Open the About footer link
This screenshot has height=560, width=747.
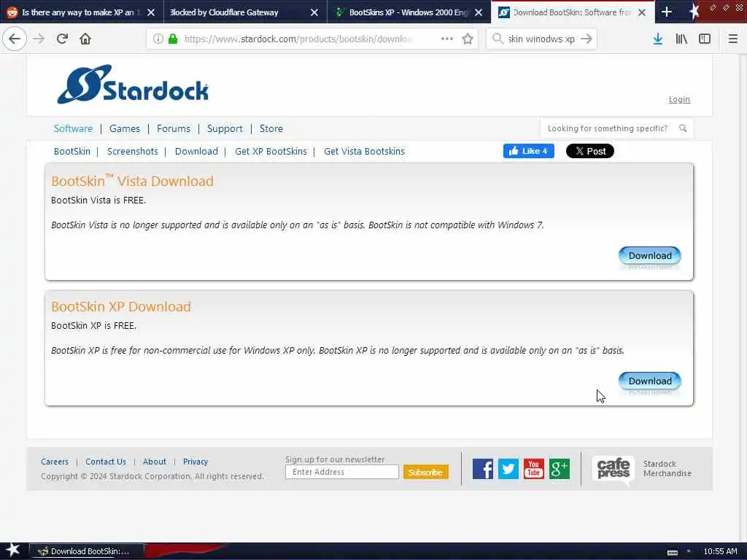point(155,462)
